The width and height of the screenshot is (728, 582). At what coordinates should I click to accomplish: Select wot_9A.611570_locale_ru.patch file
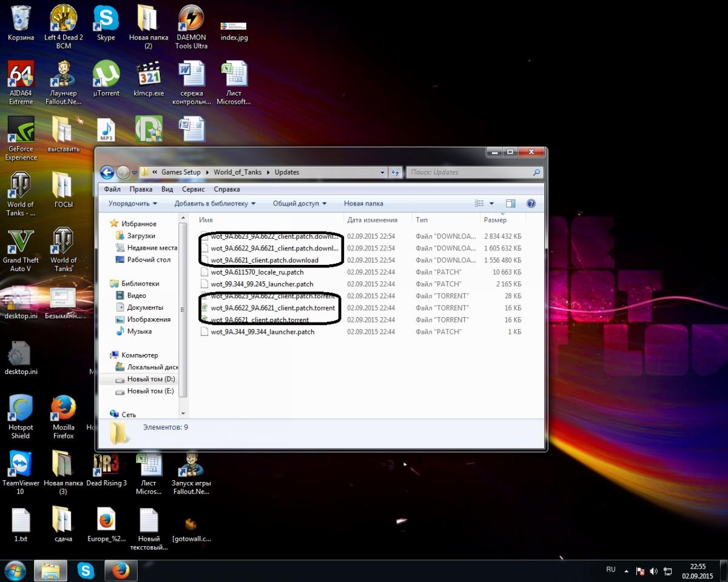tap(257, 272)
